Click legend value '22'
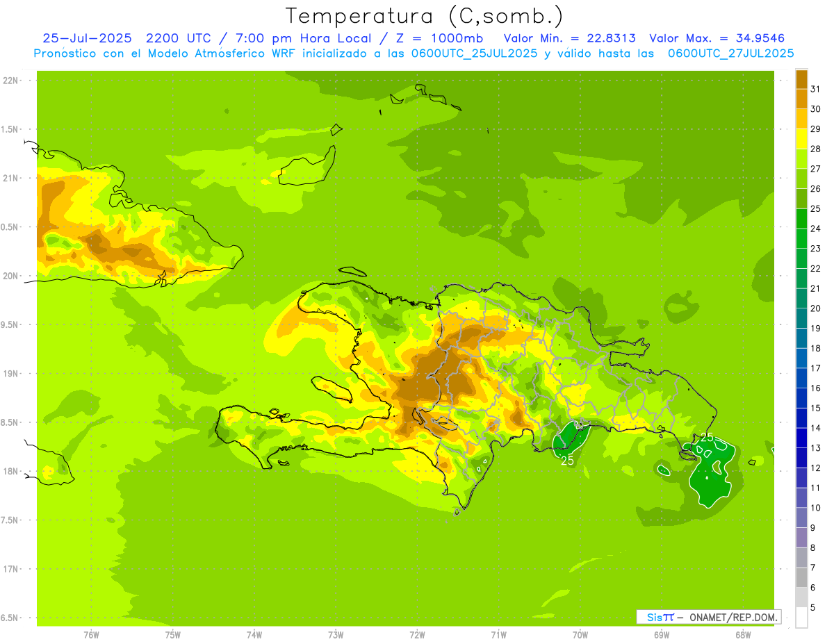The width and height of the screenshot is (834, 644). pyautogui.click(x=816, y=269)
